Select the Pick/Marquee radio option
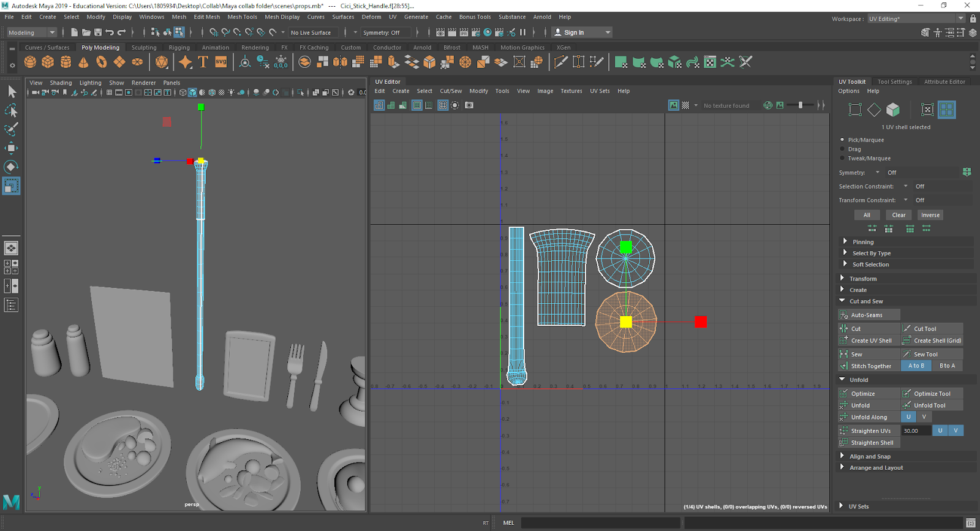This screenshot has width=980, height=531. 843,140
